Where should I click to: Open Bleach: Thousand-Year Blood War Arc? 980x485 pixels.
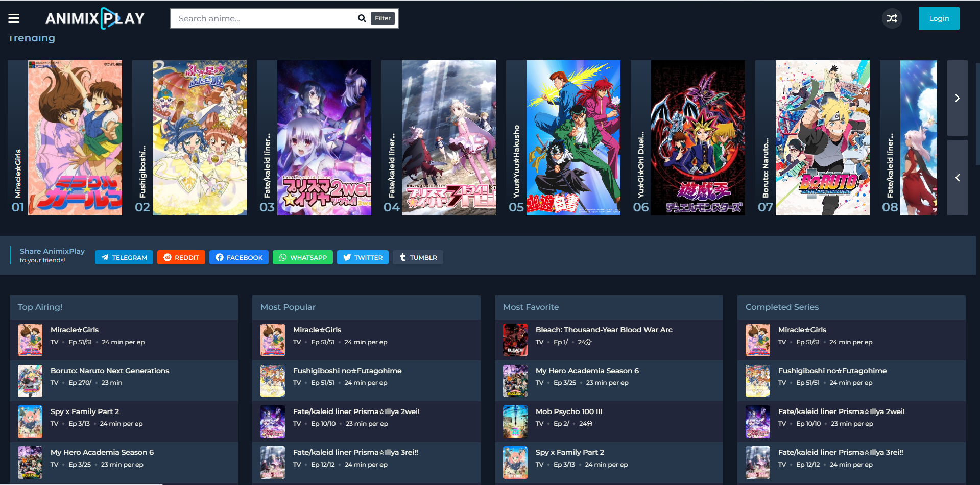tap(604, 330)
